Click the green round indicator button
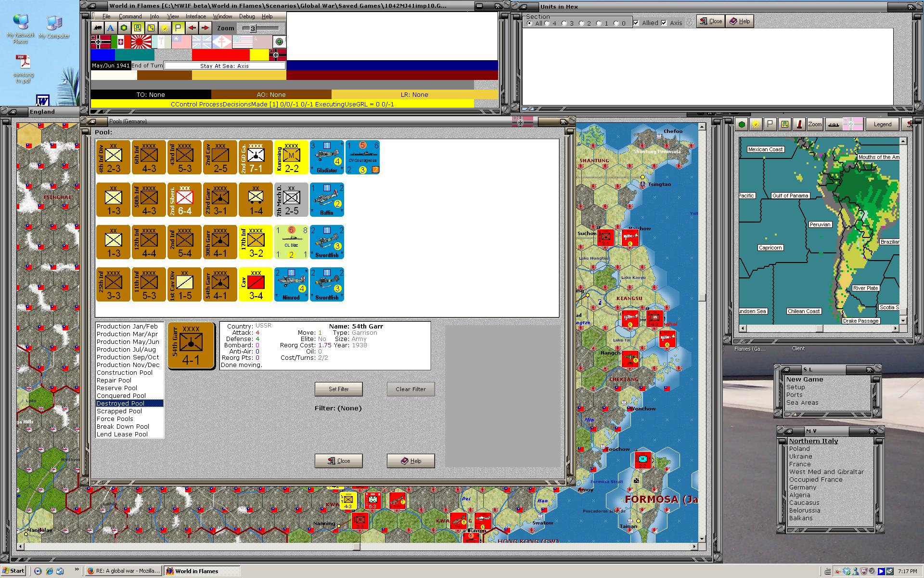 click(x=279, y=42)
